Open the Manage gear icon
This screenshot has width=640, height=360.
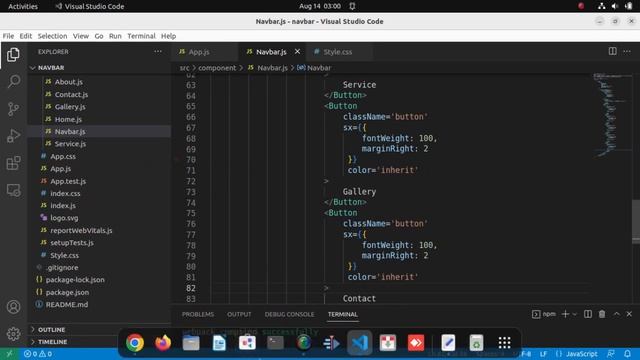pyautogui.click(x=13, y=334)
